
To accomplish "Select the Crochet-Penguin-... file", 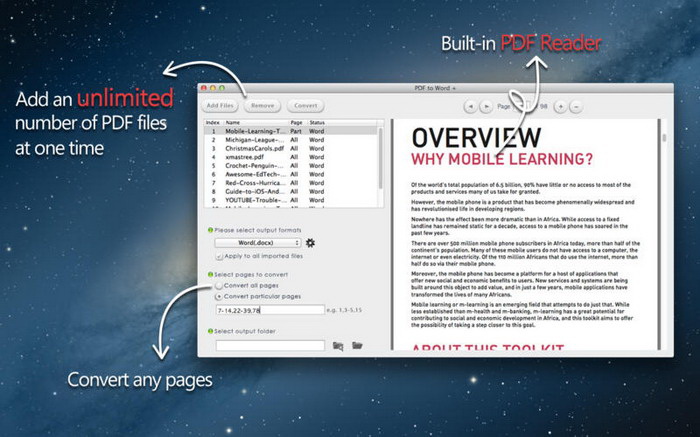I will [x=291, y=166].
